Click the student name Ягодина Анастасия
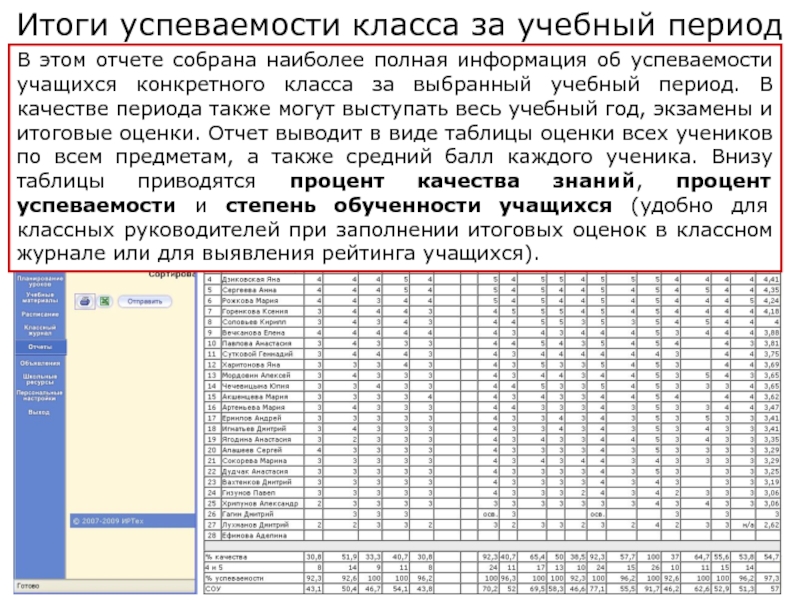800x600 pixels. 256,440
